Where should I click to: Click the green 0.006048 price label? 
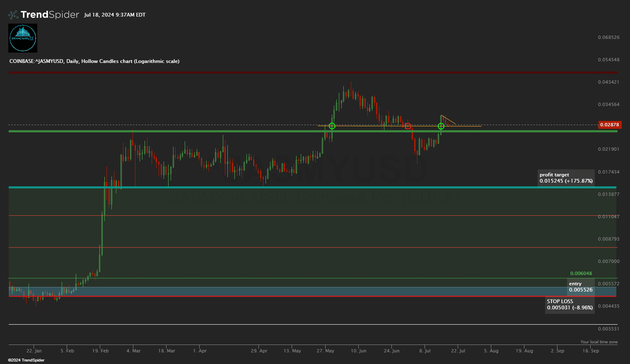(x=581, y=273)
